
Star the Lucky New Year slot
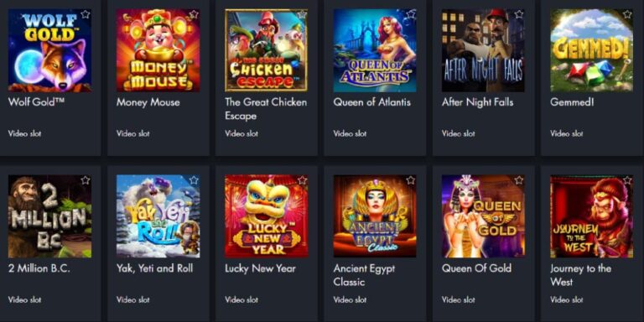tap(302, 180)
